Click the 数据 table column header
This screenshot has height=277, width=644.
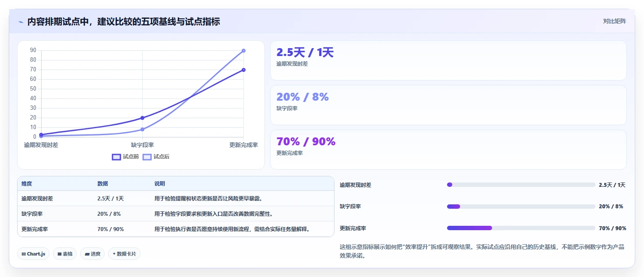point(102,184)
